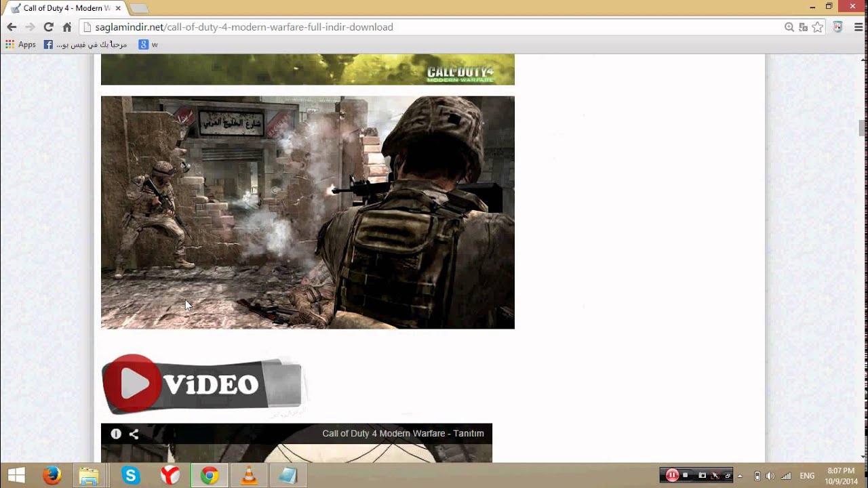Open the notepad-like taskbar app
Image resolution: width=868 pixels, height=488 pixels.
click(x=288, y=475)
